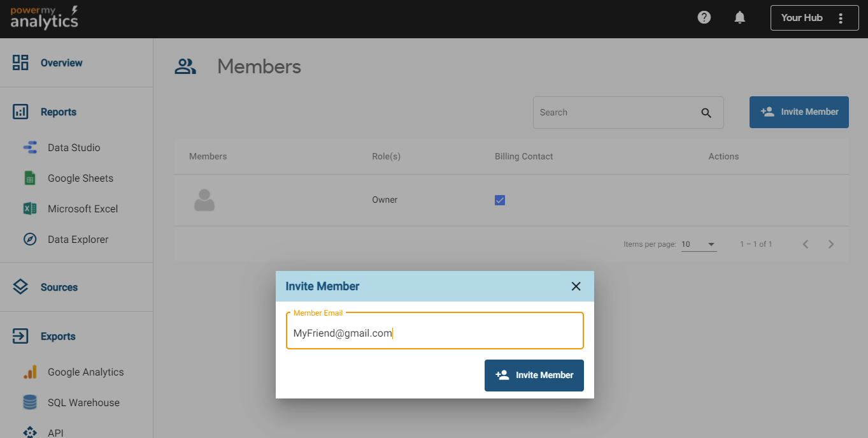The image size is (868, 438).
Task: Open the items per page dropdown
Action: pyautogui.click(x=699, y=244)
